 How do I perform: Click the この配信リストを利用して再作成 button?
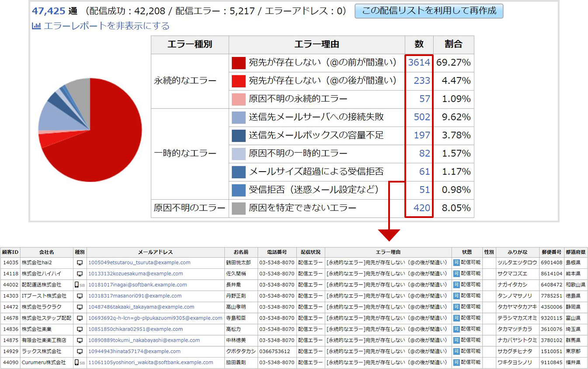tap(429, 11)
